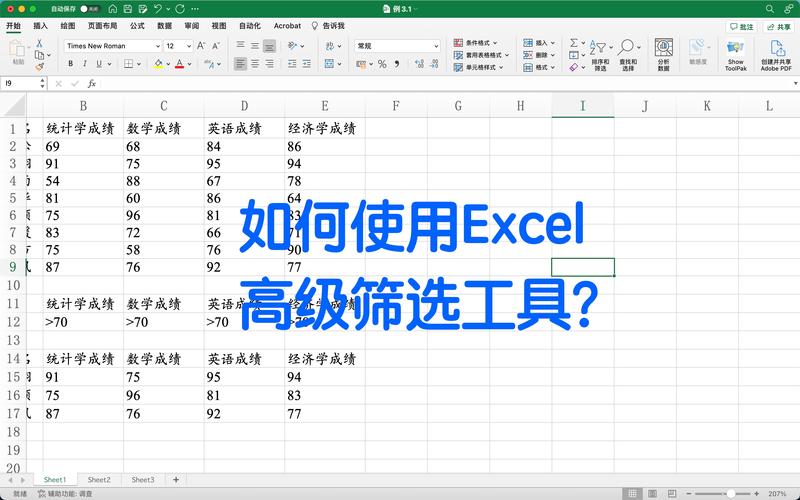
Task: Click the comma style icon
Action: point(397,64)
